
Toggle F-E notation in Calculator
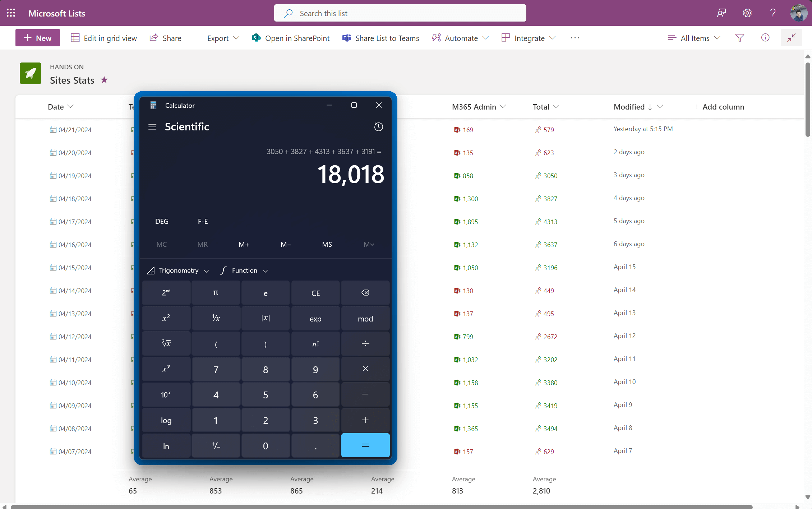click(x=202, y=221)
